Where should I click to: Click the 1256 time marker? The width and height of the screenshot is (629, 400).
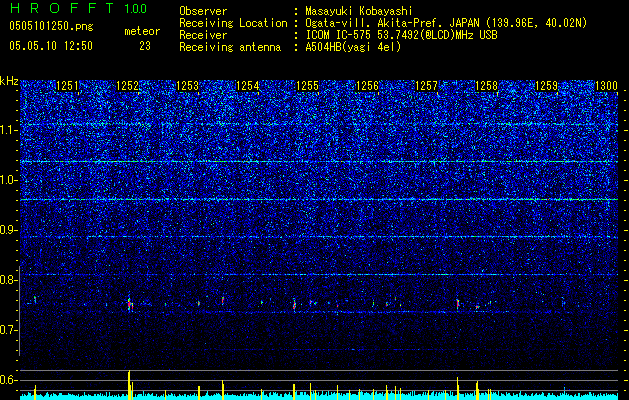[x=367, y=86]
